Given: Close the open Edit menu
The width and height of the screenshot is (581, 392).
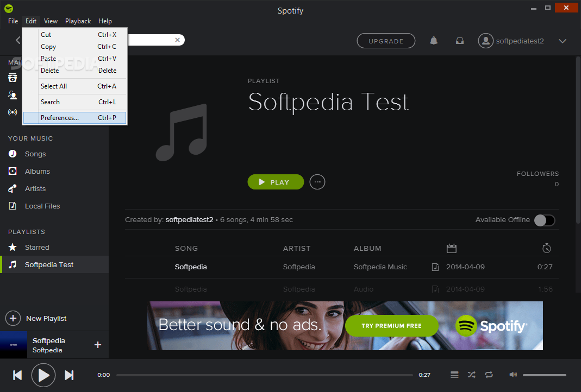Looking at the screenshot, I should pyautogui.click(x=31, y=21).
